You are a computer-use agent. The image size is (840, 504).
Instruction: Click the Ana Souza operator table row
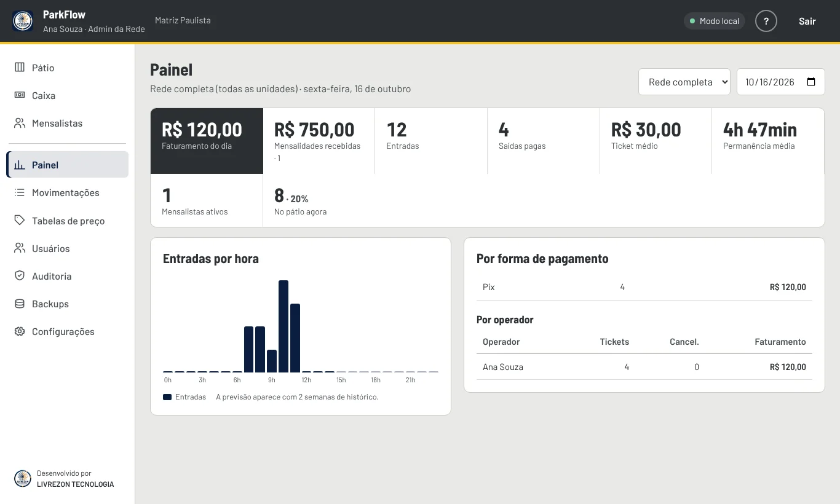[x=644, y=367]
